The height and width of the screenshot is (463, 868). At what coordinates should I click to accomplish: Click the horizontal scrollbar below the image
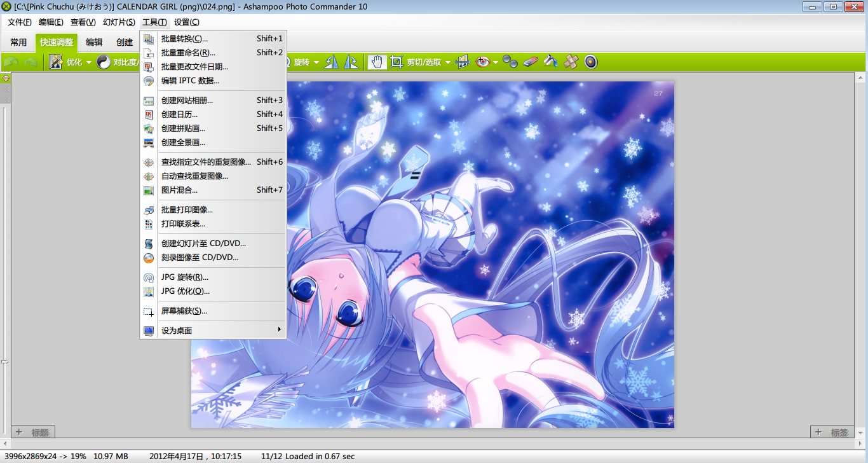tap(434, 443)
